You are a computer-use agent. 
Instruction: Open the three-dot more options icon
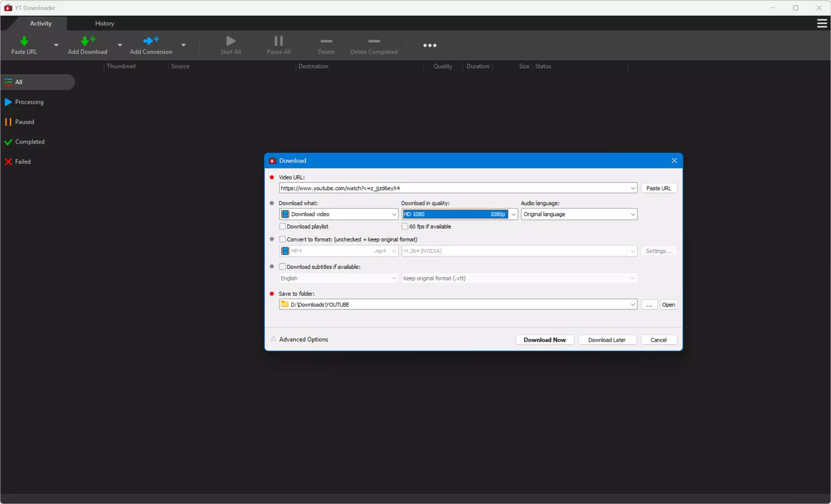430,45
